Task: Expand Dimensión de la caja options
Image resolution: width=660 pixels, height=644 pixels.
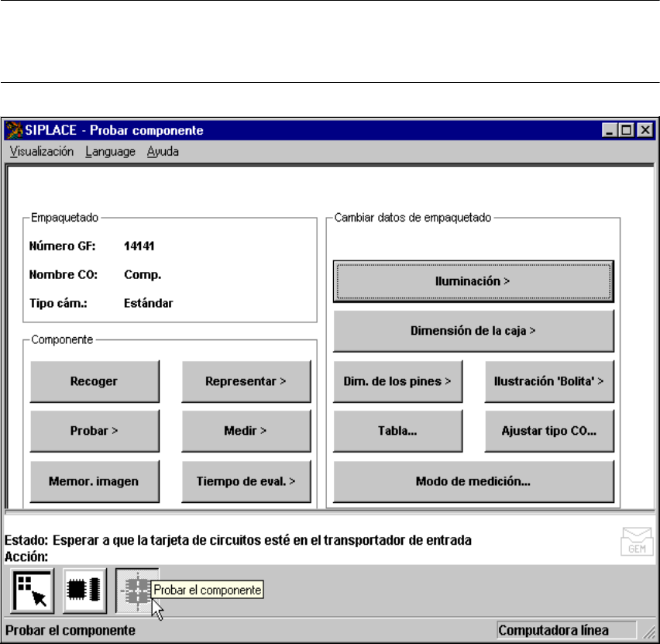Action: pyautogui.click(x=473, y=331)
